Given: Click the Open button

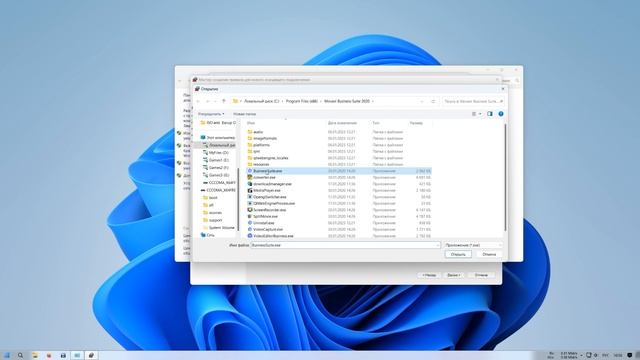Looking at the screenshot, I should coord(458,254).
